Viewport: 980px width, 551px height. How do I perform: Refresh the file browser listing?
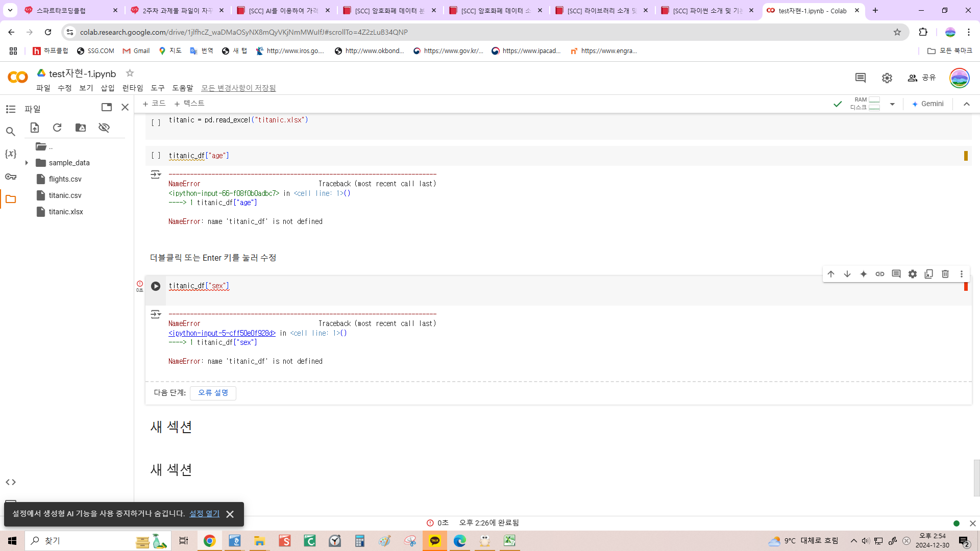(57, 128)
